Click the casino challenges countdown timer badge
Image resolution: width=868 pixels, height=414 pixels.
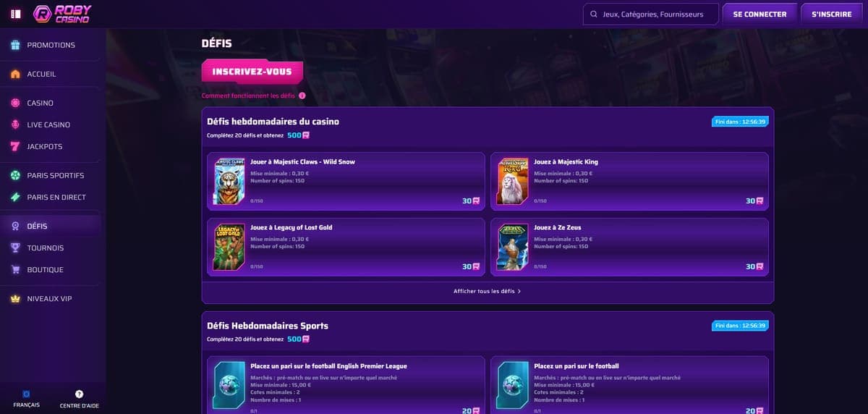tap(740, 122)
